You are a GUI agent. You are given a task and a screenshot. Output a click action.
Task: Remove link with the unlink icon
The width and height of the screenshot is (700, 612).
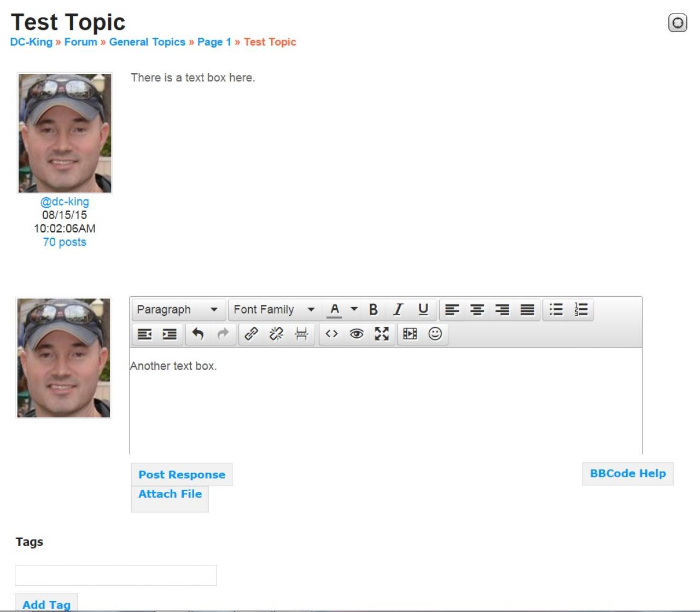tap(277, 334)
